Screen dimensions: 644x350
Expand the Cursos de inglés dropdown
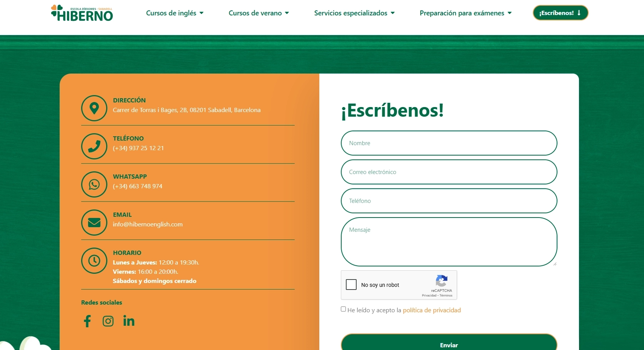[x=175, y=13]
